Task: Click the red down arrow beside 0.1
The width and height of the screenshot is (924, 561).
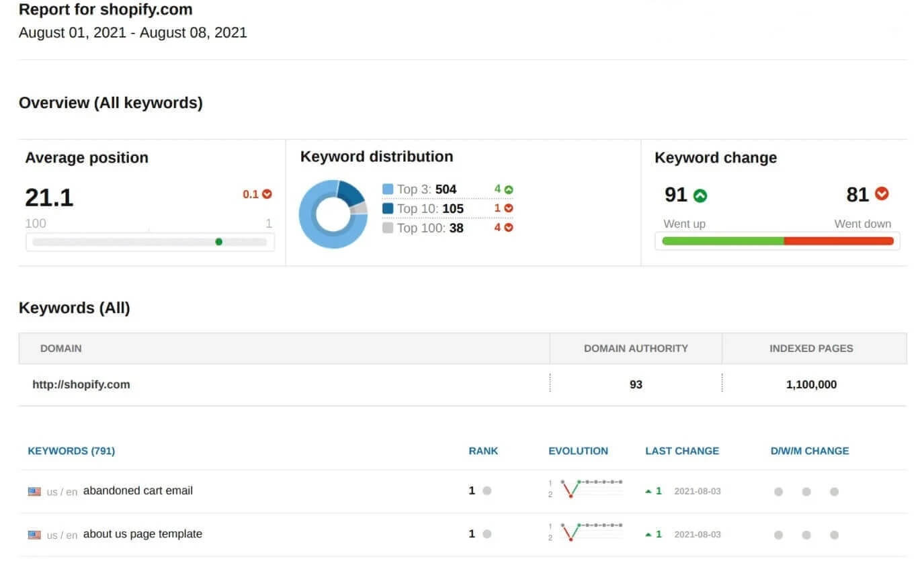Action: coord(267,194)
